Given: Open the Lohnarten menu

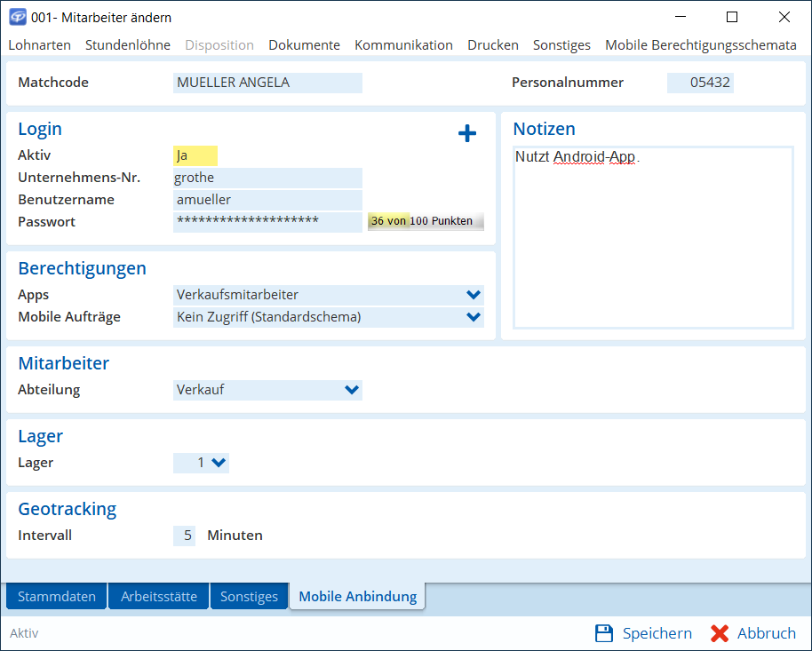Looking at the screenshot, I should click(39, 44).
